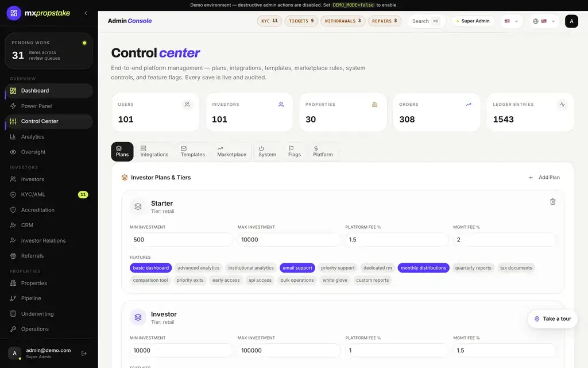
Task: Click the Properties card icon
Action: click(x=374, y=105)
